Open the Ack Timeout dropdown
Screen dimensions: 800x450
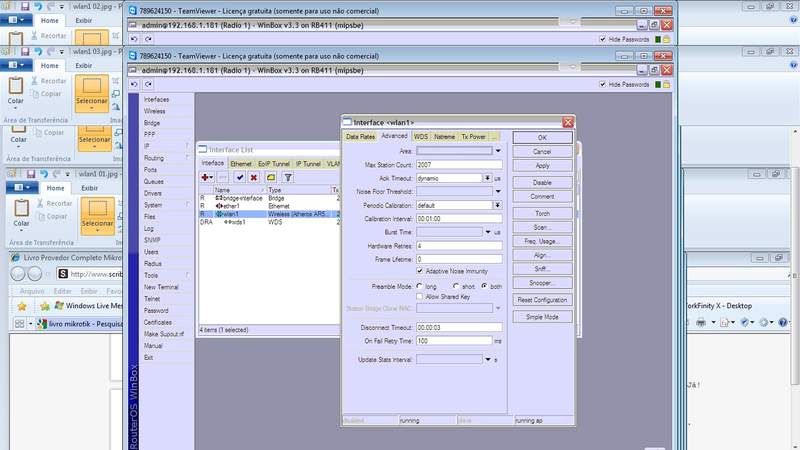tap(487, 178)
